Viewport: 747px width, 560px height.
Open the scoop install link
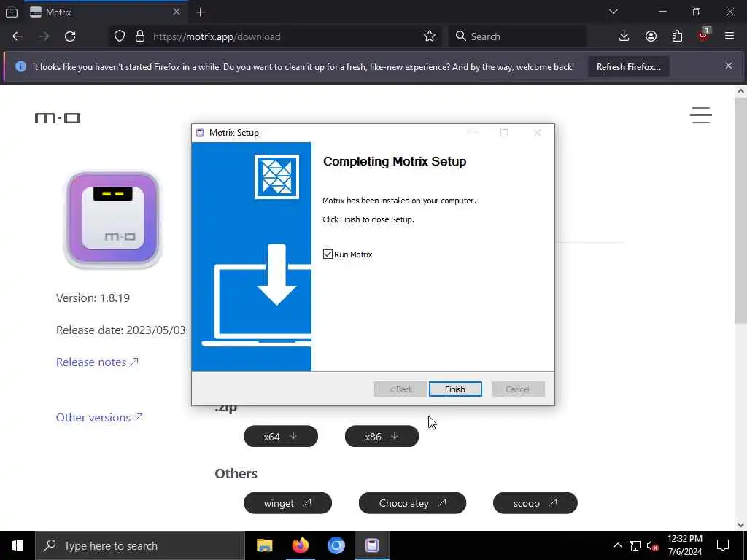click(535, 503)
